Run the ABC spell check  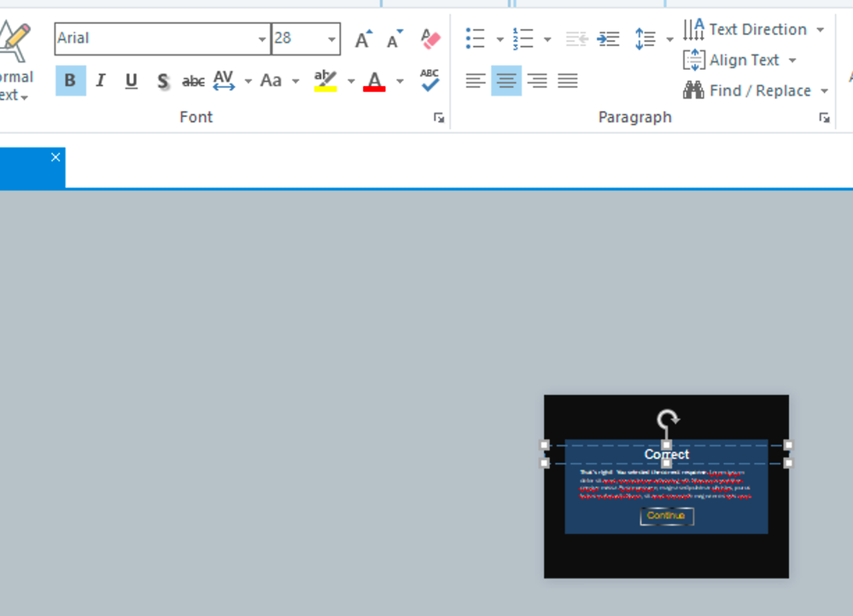point(429,80)
